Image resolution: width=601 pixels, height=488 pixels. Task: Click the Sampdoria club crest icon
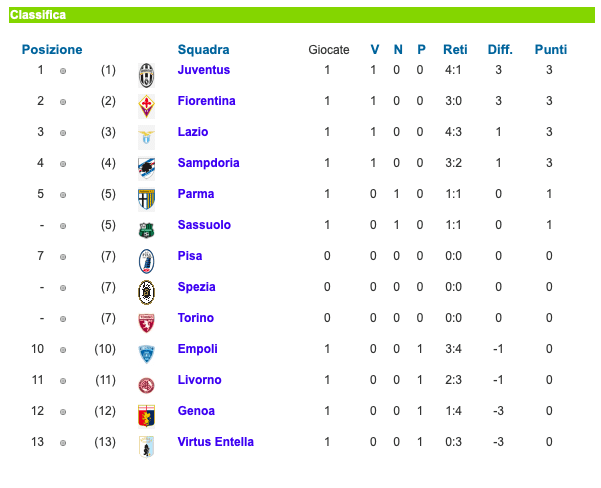coord(147,165)
